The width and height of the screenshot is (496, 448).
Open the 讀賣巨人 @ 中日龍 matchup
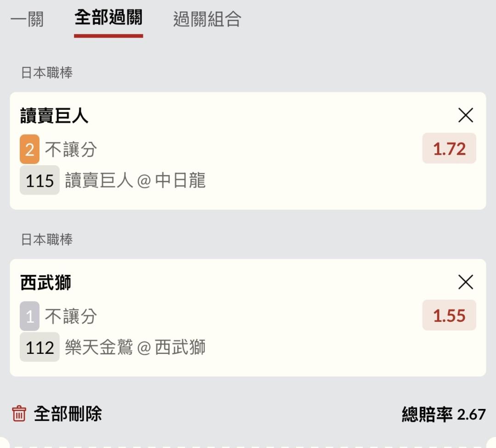[135, 180]
